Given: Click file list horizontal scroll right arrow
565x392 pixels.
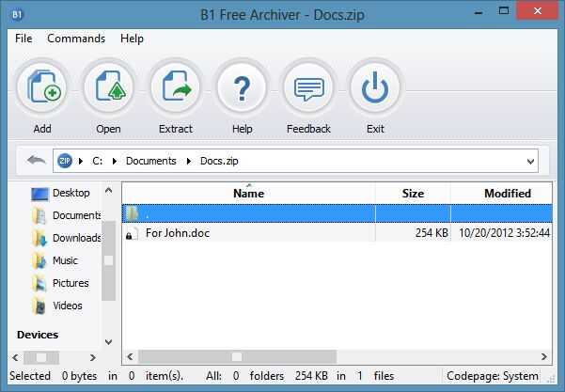Looking at the screenshot, I should click(x=543, y=357).
